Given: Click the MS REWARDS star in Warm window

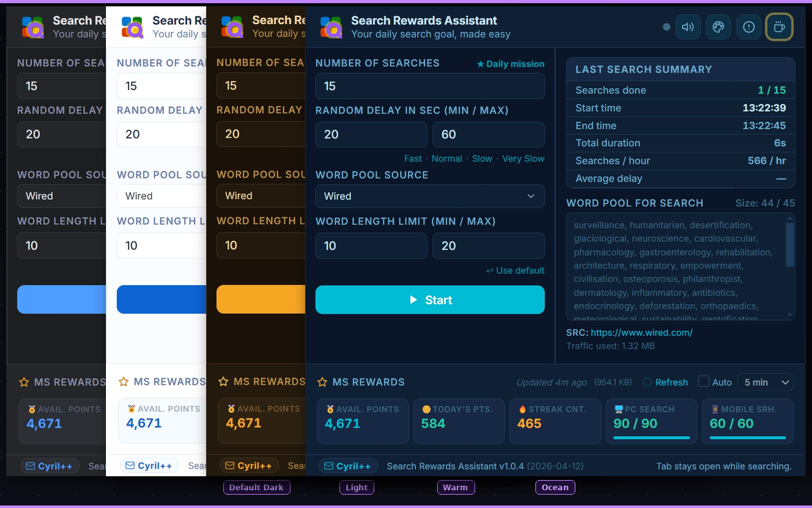Looking at the screenshot, I should [x=223, y=382].
